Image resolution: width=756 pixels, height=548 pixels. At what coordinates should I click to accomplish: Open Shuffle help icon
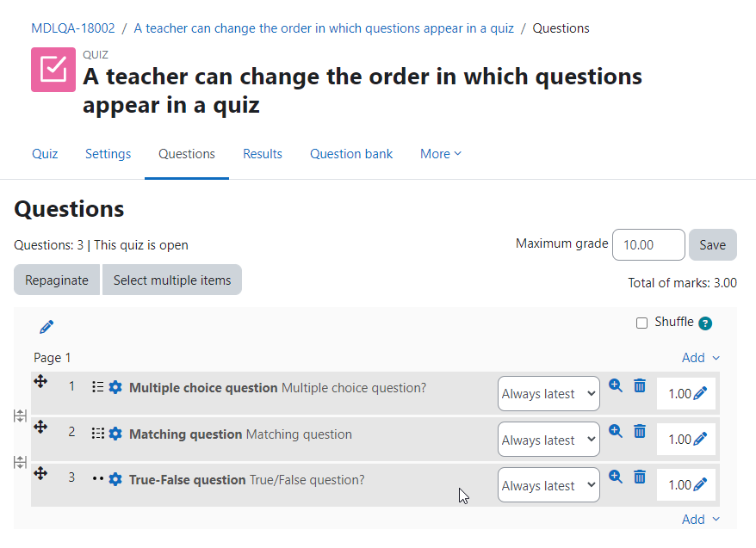[x=705, y=323]
